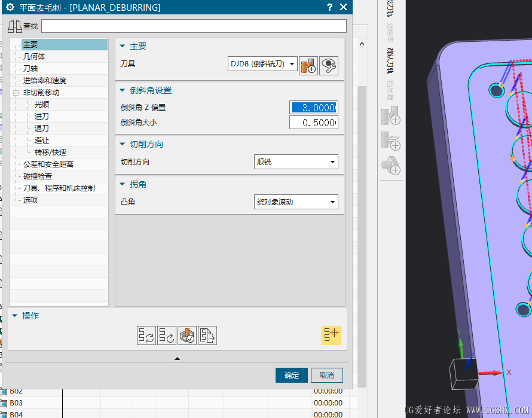Click the 确认刀轨 vertical tab
The height and width of the screenshot is (418, 532).
(x=390, y=61)
